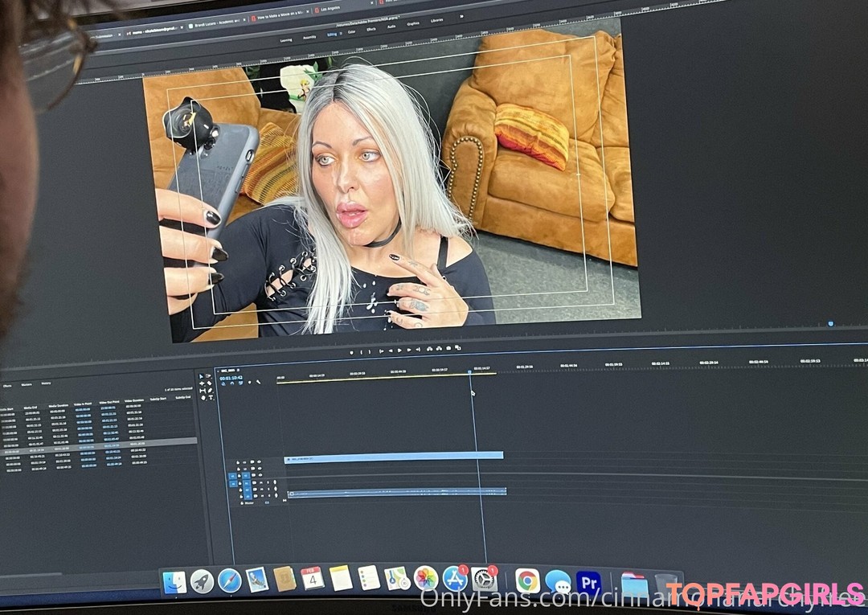Select the Type tool

(x=211, y=397)
